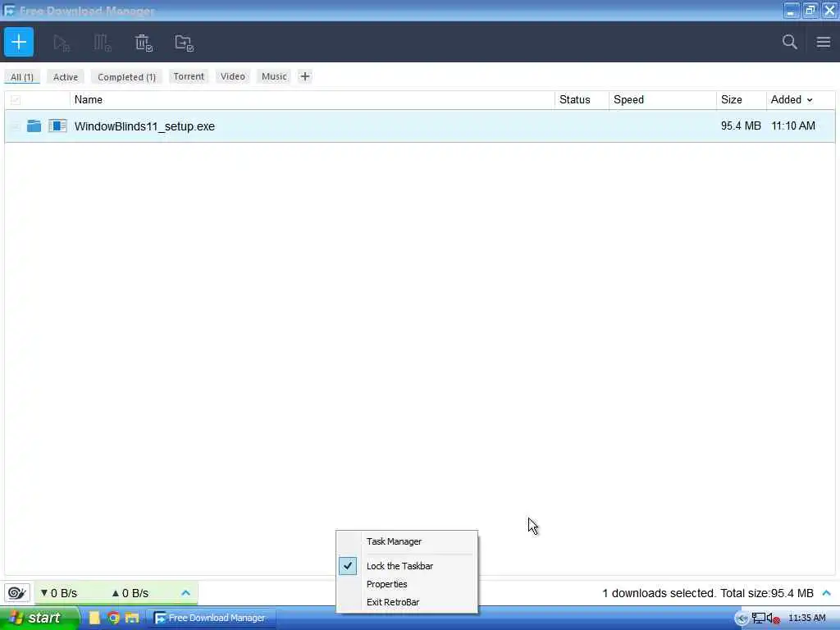Open the start button
The height and width of the screenshot is (630, 840).
coord(39,618)
